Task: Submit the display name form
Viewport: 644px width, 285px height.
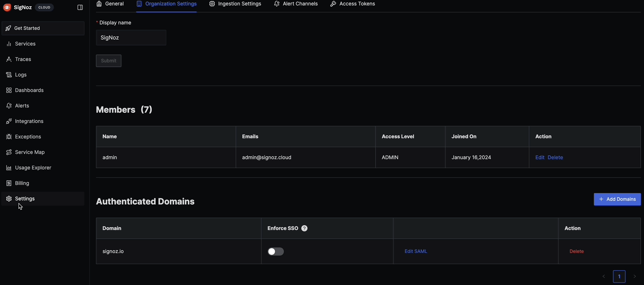Action: pyautogui.click(x=109, y=61)
